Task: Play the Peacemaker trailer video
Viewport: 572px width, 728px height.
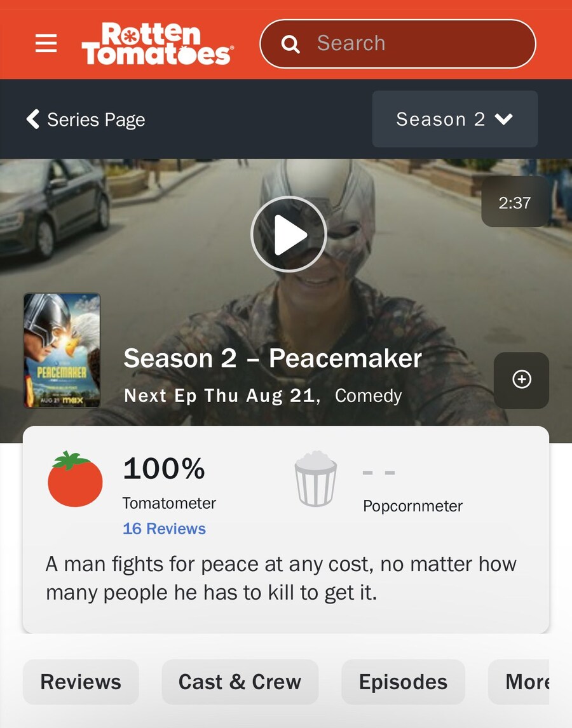Action: pyautogui.click(x=289, y=234)
